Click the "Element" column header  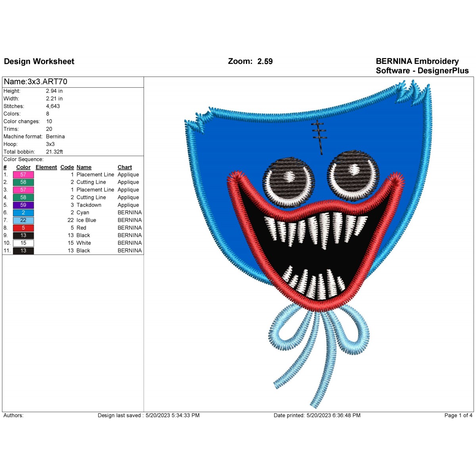pos(46,167)
